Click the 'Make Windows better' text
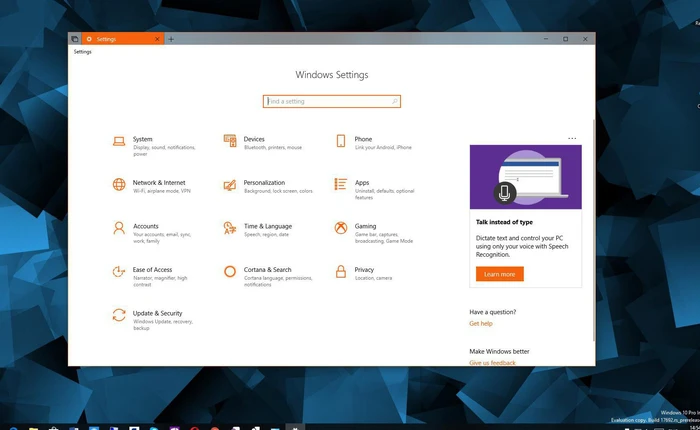This screenshot has height=430, width=700. pos(499,351)
